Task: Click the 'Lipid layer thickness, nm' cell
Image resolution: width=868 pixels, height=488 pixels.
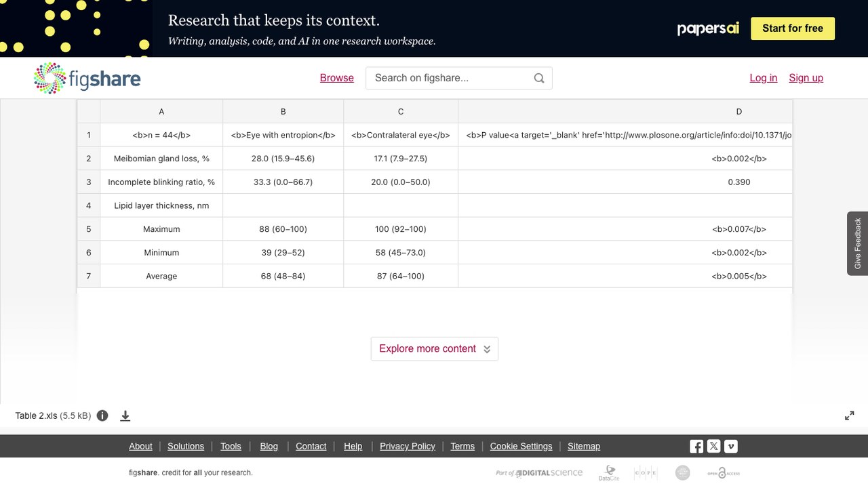Action: (x=161, y=205)
